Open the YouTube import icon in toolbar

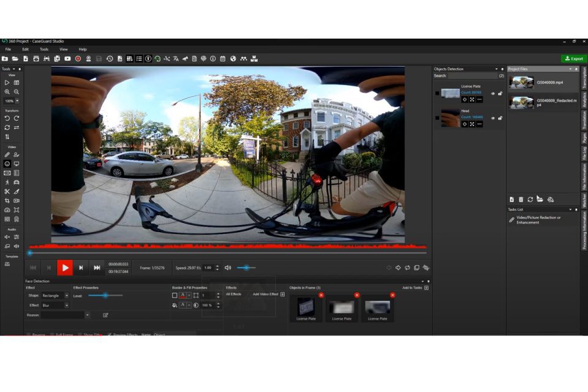coord(67,59)
